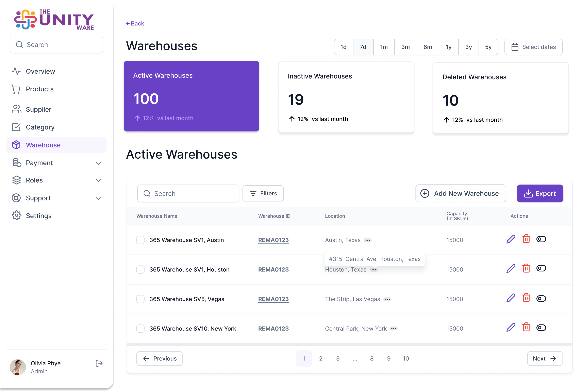Viewport: 583px width, 392px height.
Task: Expand the Support section chevron
Action: click(x=98, y=198)
